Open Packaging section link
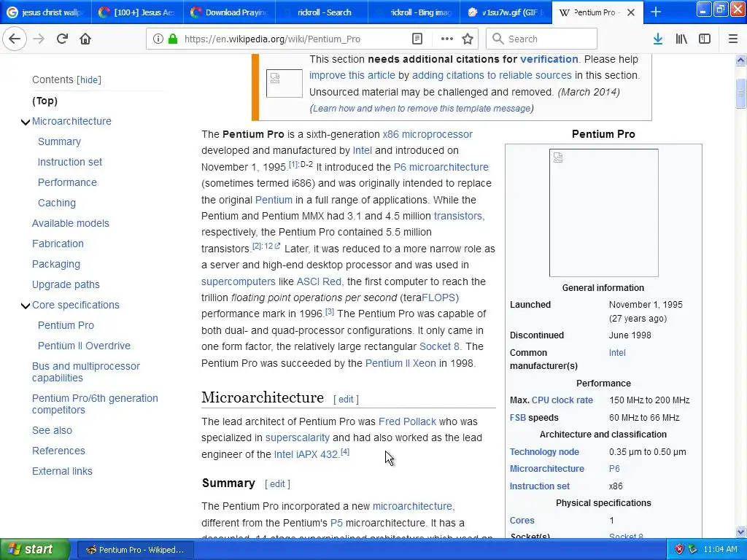 [55, 264]
